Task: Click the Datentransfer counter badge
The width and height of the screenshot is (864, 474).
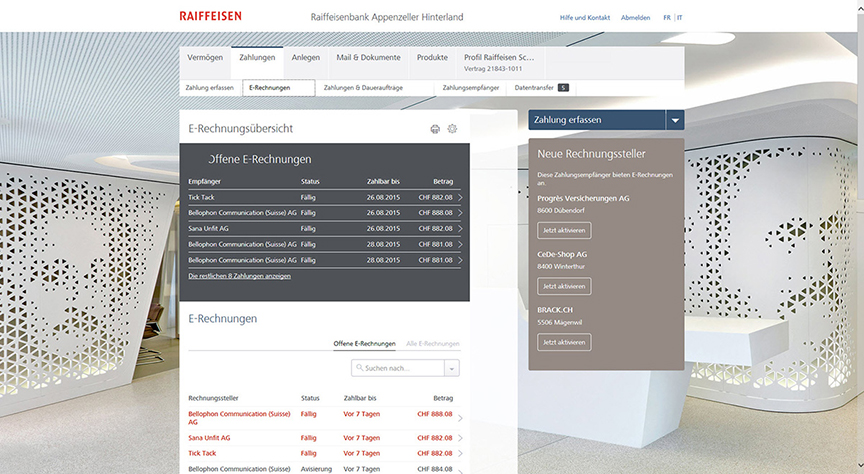Action: pyautogui.click(x=564, y=88)
